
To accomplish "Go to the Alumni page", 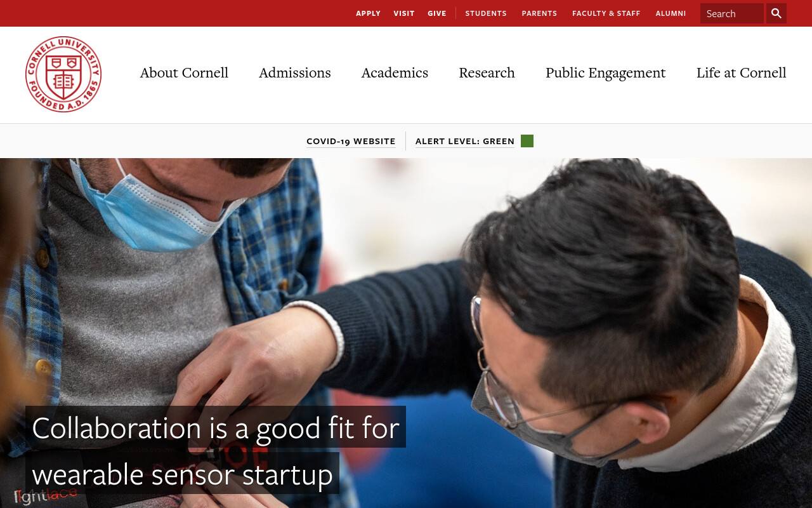I will tap(671, 13).
